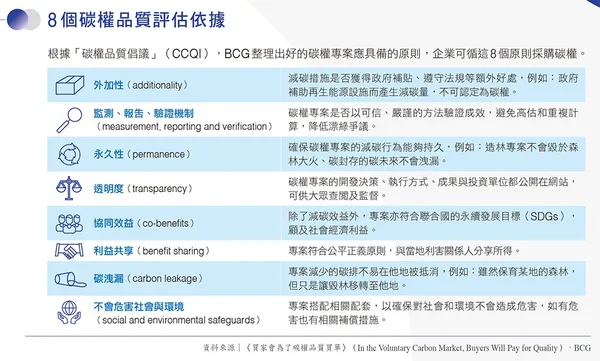The image size is (600, 361).
Task: Select the circular arrows permanence icon
Action: click(69, 154)
